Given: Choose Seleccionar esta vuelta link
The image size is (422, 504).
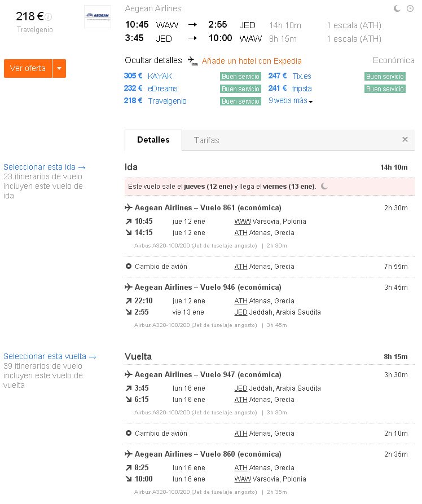Looking at the screenshot, I should [50, 356].
